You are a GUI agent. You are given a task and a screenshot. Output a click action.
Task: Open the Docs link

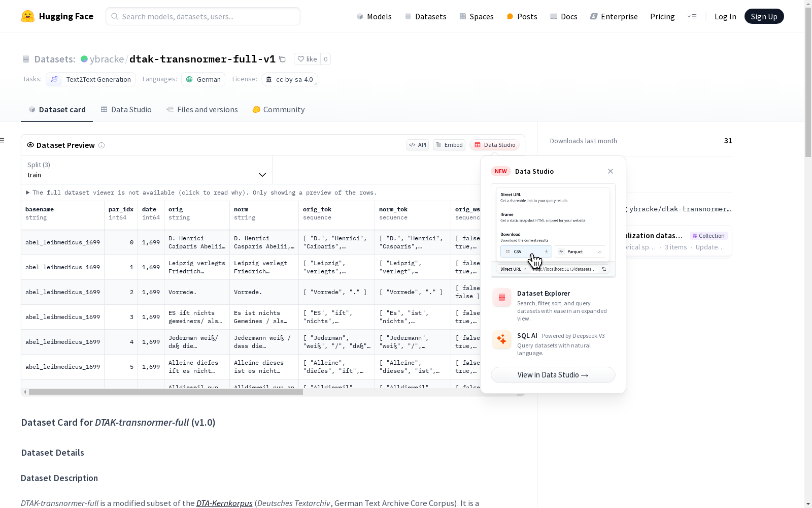tap(563, 16)
